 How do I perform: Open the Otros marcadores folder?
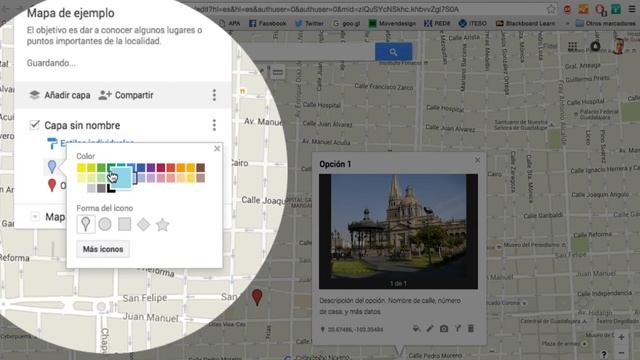(605, 23)
